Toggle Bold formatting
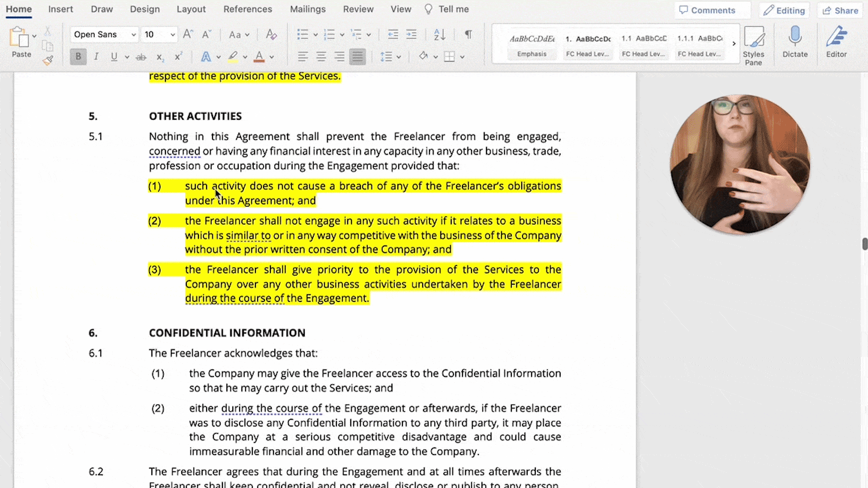This screenshot has height=488, width=868. (78, 57)
